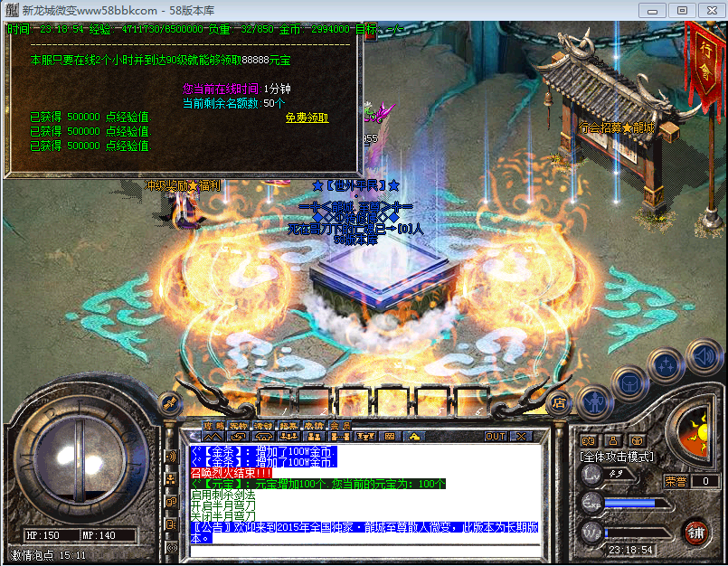Toggle the speaking-person private chat icon
The height and width of the screenshot is (566, 728).
click(171, 524)
